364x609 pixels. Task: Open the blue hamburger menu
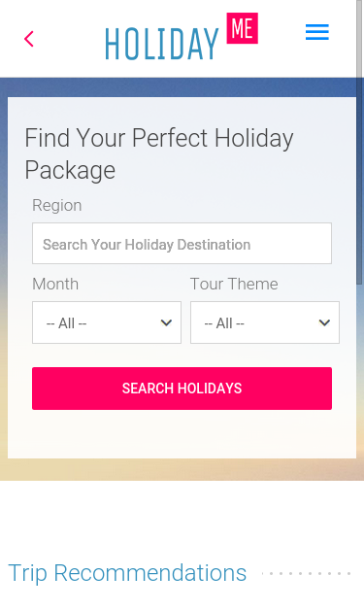pos(317,32)
